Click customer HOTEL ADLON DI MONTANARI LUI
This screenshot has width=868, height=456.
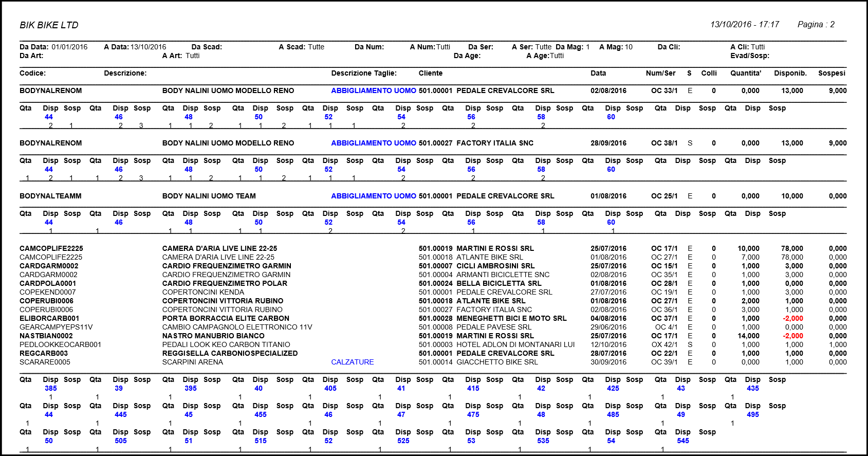[515, 345]
